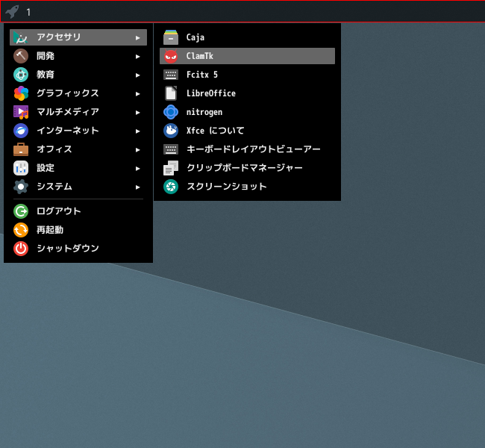This screenshot has width=485, height=448.
Task: Click the ClamTk red devil icon
Action: coord(171,56)
